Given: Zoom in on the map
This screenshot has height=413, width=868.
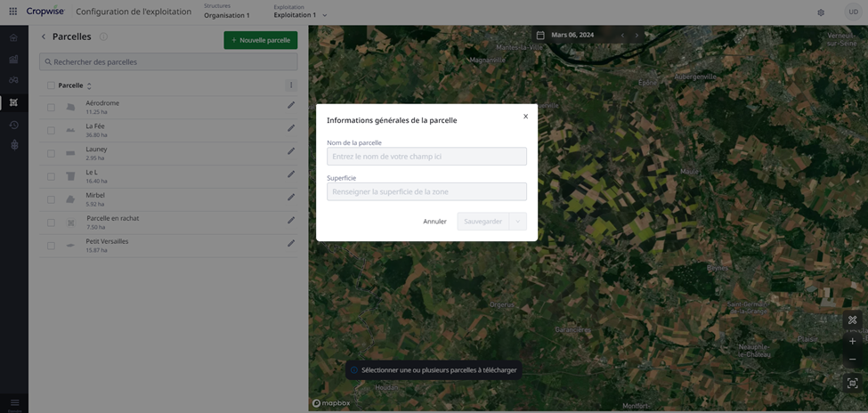Looking at the screenshot, I should point(852,341).
